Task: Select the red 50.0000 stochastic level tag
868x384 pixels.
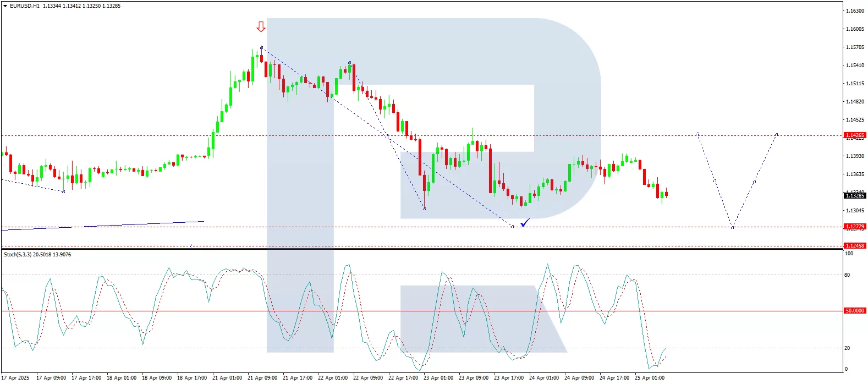Action: coord(854,311)
